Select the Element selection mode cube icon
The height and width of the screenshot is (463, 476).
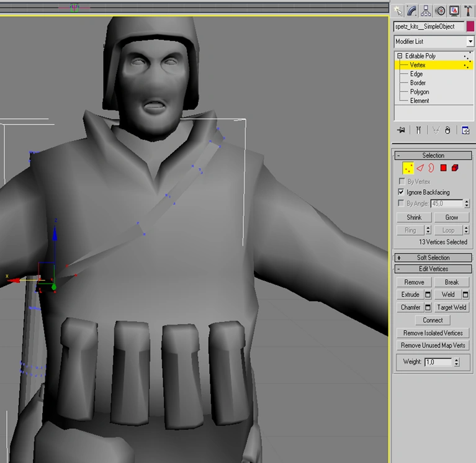click(x=455, y=168)
